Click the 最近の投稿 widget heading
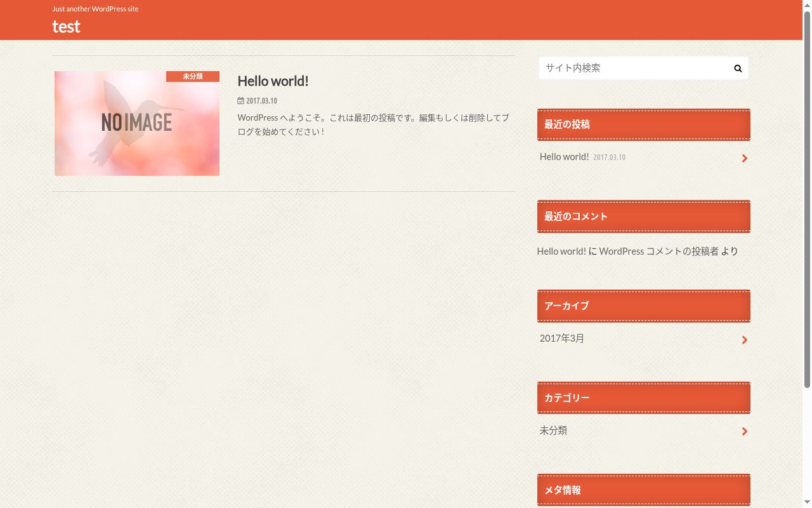 [643, 124]
